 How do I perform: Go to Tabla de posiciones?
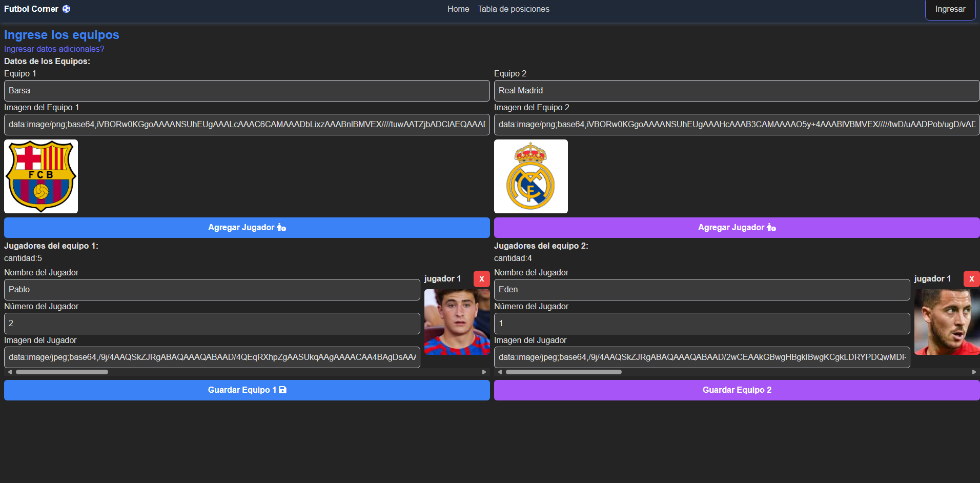coord(514,9)
